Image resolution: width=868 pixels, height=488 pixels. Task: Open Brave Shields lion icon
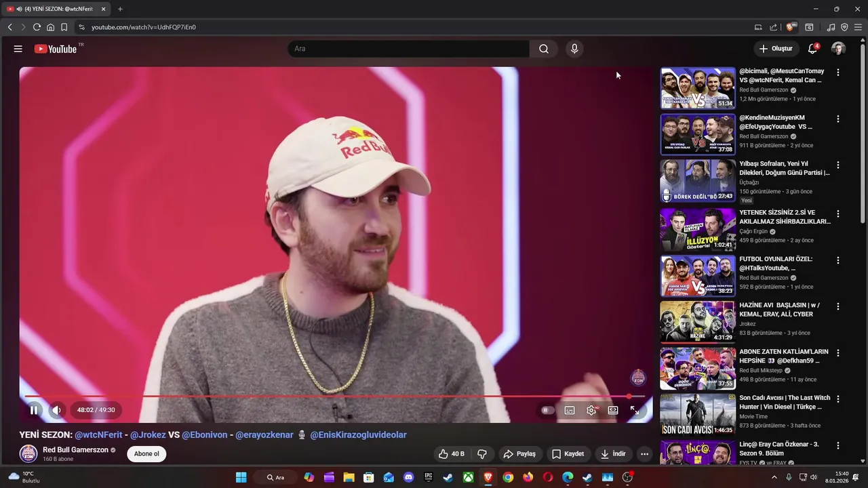point(791,27)
